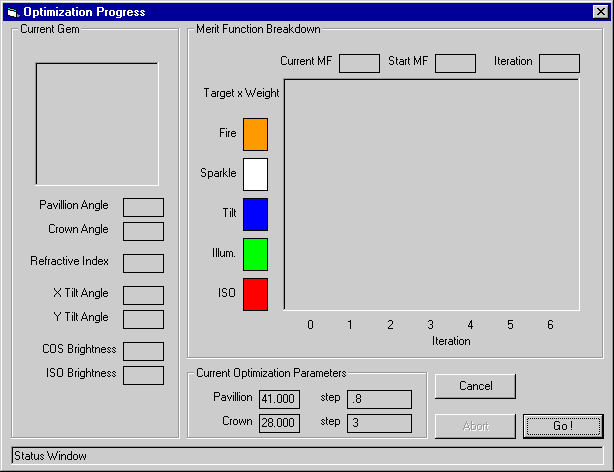Close the Optimization Progress window

[x=600, y=12]
